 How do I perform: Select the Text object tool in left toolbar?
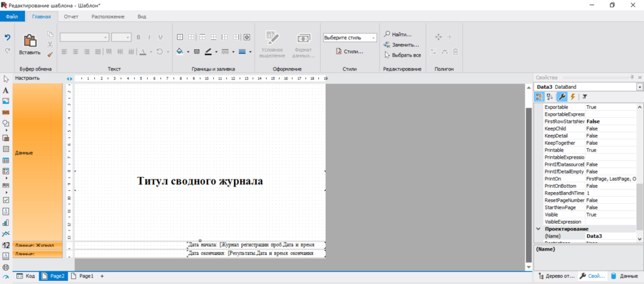[6, 90]
